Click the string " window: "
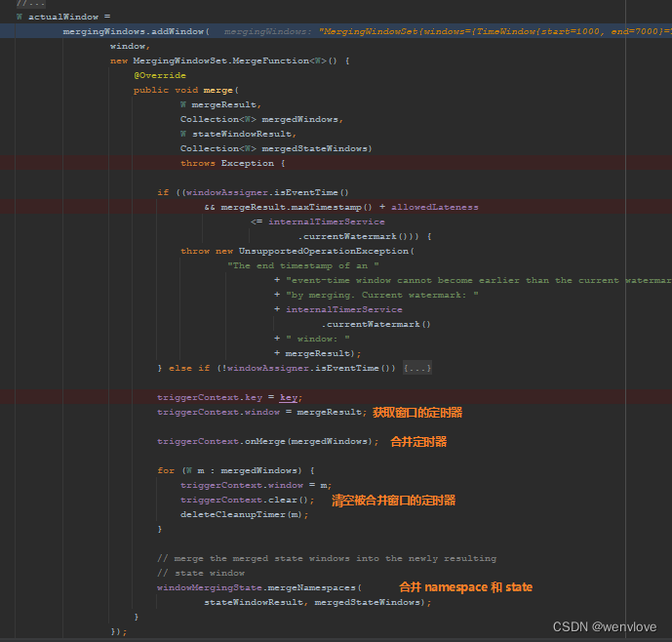 pos(318,339)
